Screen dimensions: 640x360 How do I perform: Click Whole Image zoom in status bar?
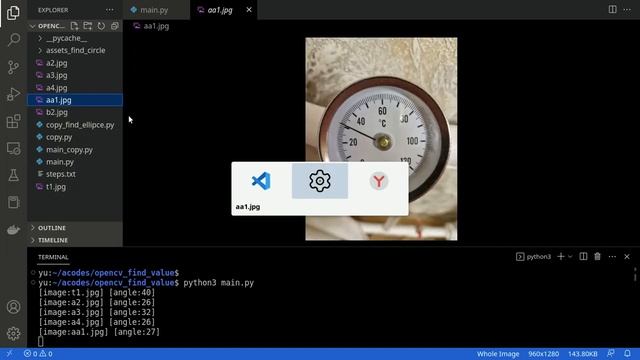pos(498,353)
